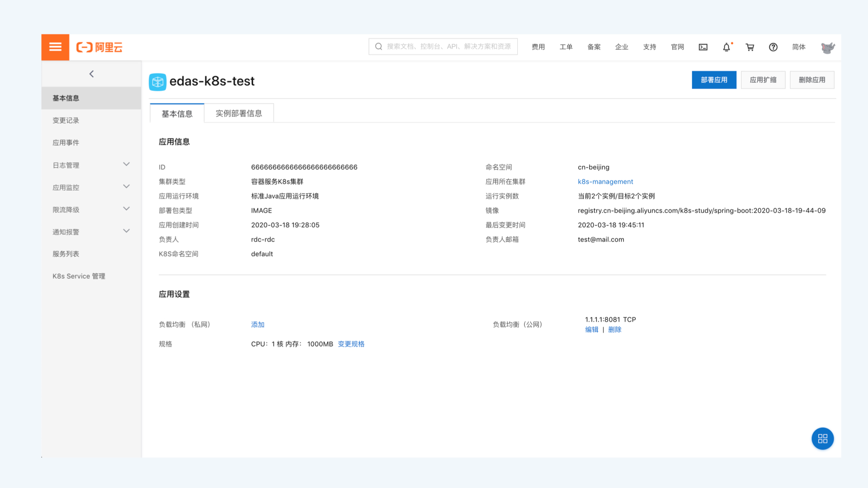
Task: Open the help question mark icon
Action: pyautogui.click(x=773, y=47)
